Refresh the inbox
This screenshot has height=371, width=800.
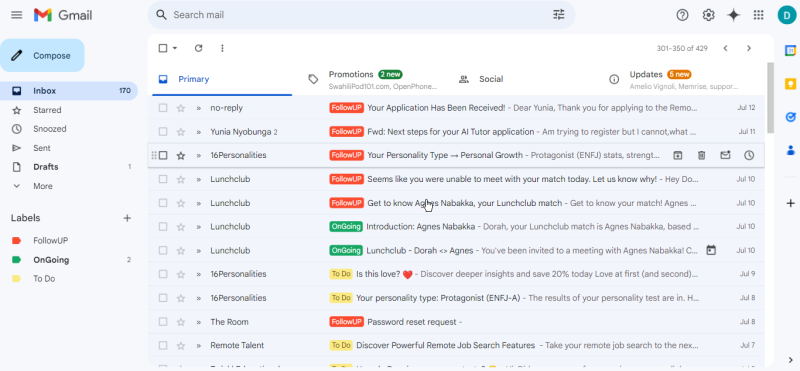pos(198,48)
